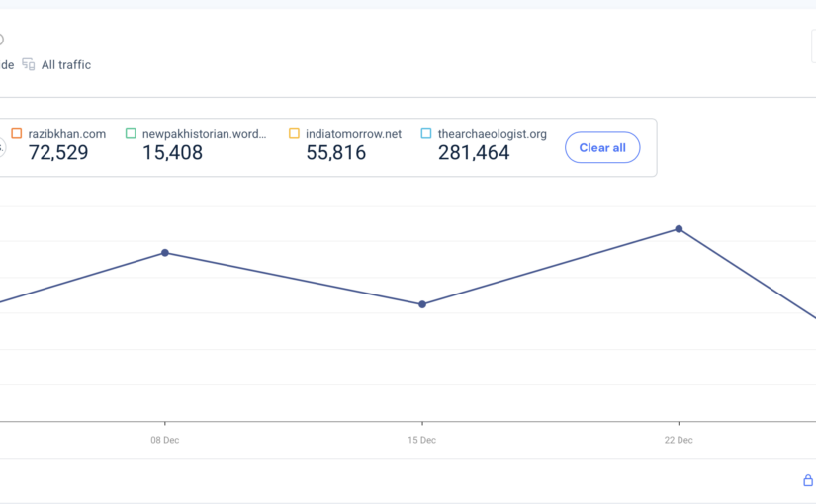Click the devices icon beside All traffic

coord(29,65)
